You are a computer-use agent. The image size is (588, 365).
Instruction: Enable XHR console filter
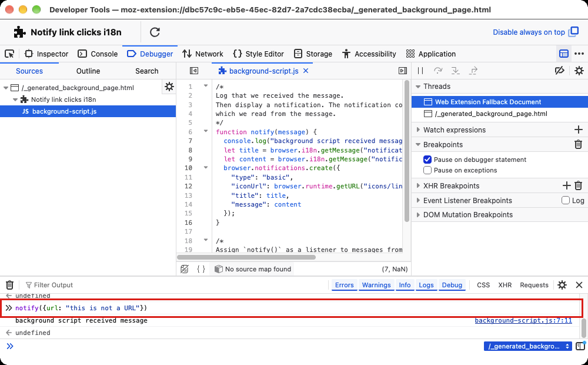(x=505, y=285)
